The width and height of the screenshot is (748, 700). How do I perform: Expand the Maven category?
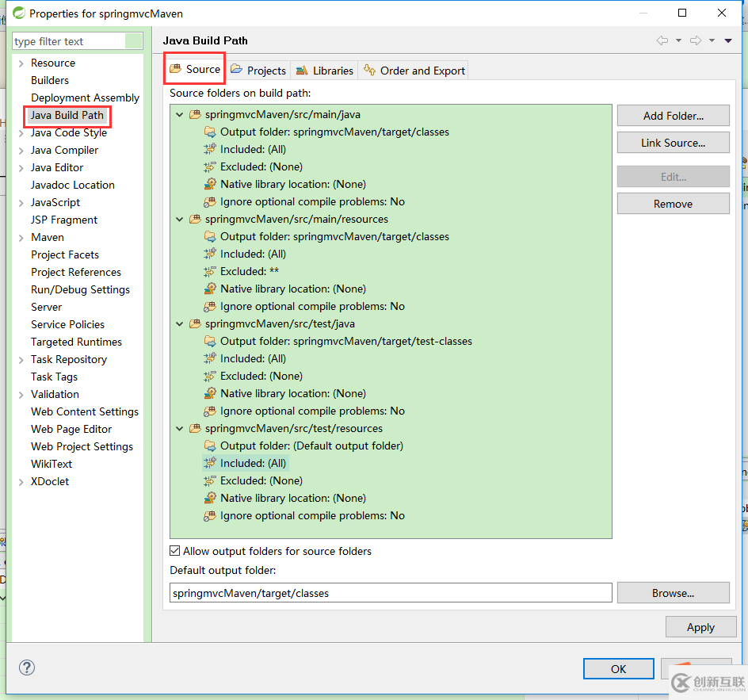click(21, 238)
